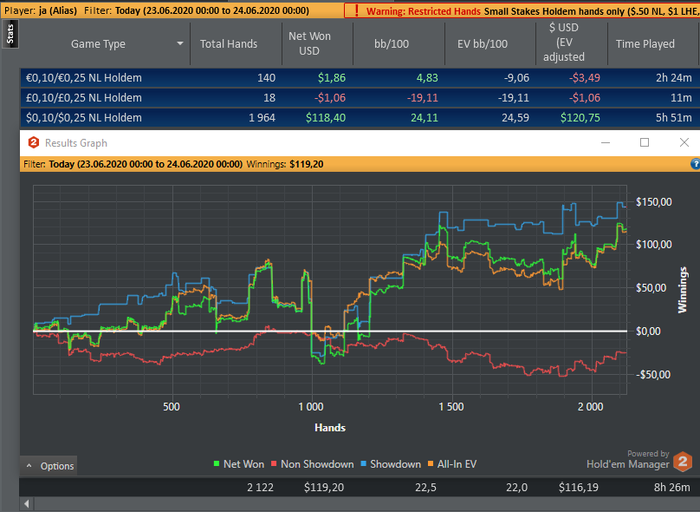
Task: Click the 1 964 total hands cell
Action: point(262,118)
